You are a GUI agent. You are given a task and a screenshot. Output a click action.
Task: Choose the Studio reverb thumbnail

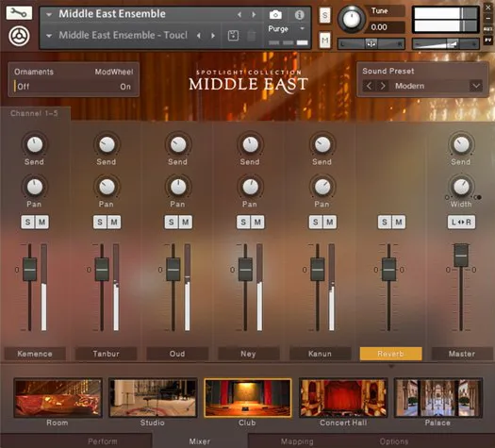click(x=153, y=398)
